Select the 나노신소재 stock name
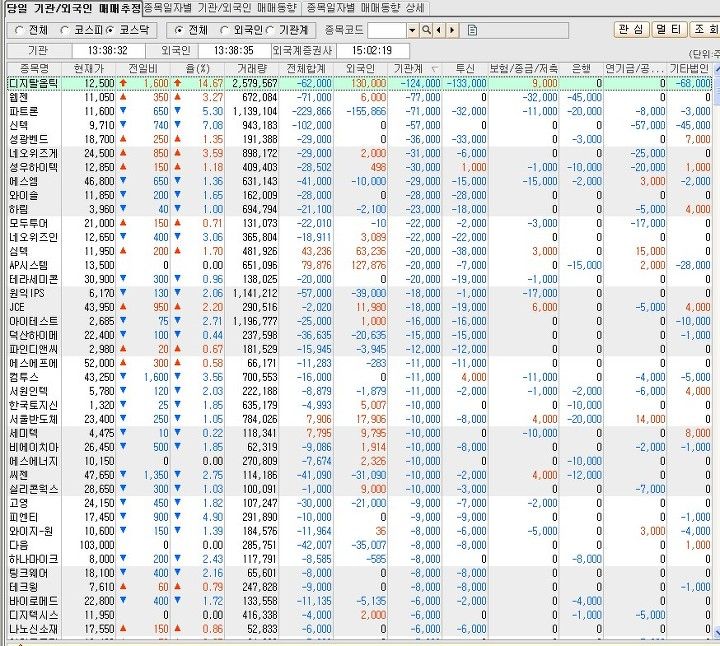This screenshot has width=720, height=646. pyautogui.click(x=34, y=629)
